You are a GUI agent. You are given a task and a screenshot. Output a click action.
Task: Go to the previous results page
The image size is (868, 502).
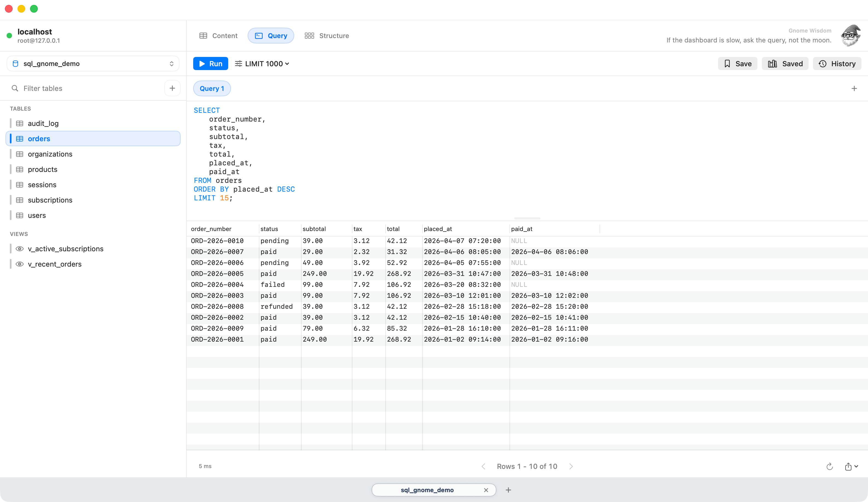483,466
